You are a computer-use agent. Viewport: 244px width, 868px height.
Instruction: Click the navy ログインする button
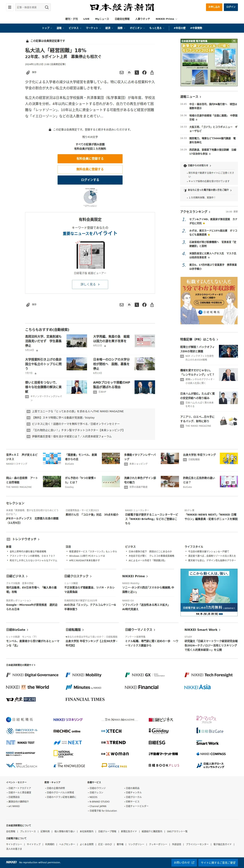point(90,180)
